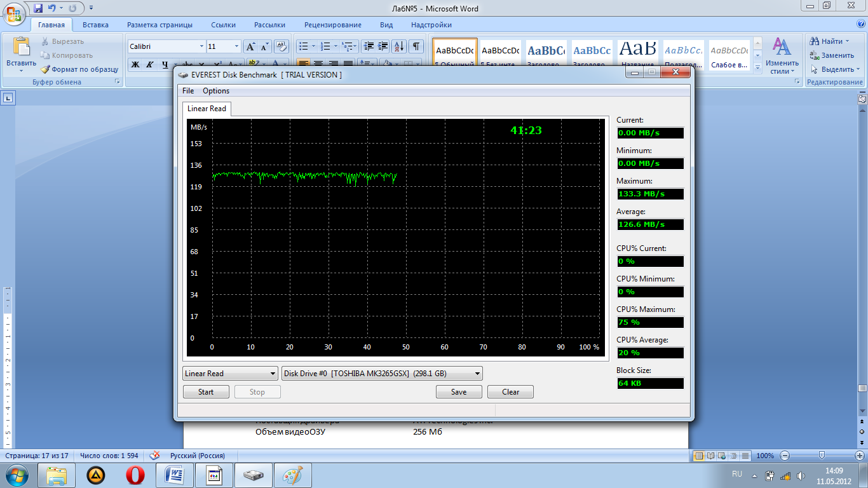Switch to the Разметка страницы ribbon tab
Screen dimensions: 868x488
pos(159,25)
